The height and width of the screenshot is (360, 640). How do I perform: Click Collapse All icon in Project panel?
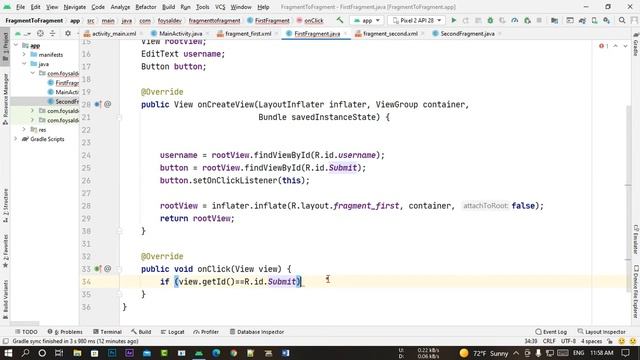coord(52,33)
